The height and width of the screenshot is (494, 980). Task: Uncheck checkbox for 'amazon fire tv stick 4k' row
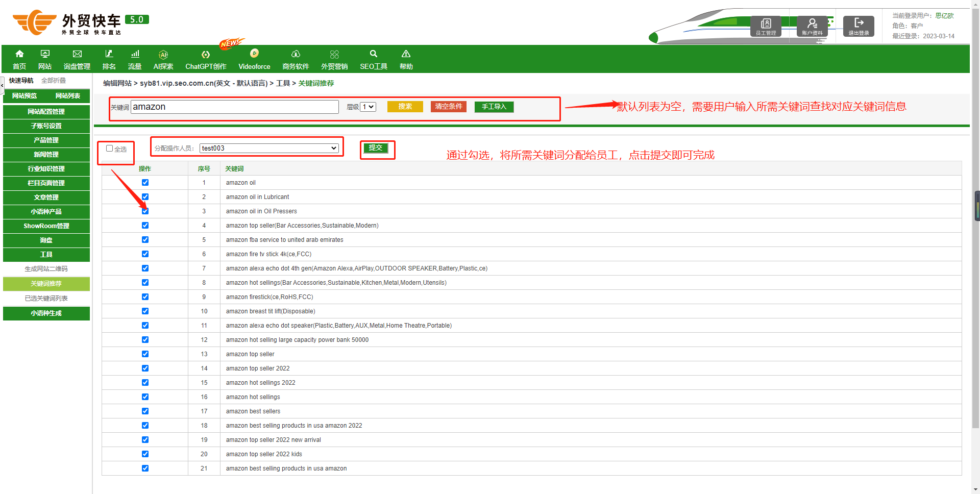click(145, 254)
